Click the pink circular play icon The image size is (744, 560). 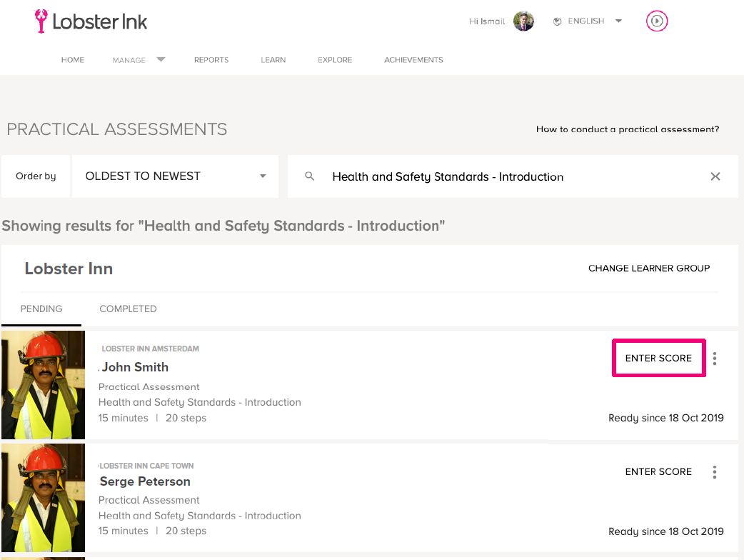coord(657,21)
